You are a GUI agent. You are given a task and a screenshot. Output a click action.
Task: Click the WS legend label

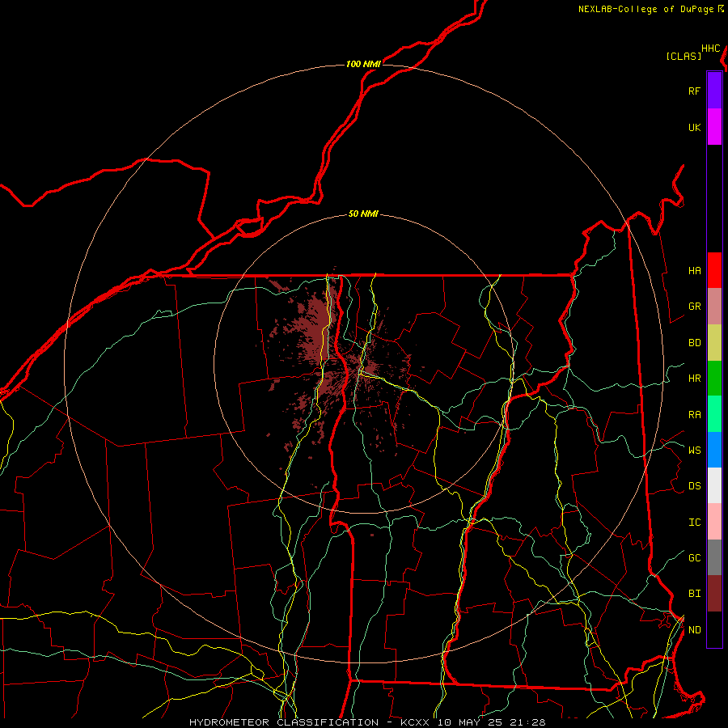pyautogui.click(x=694, y=450)
